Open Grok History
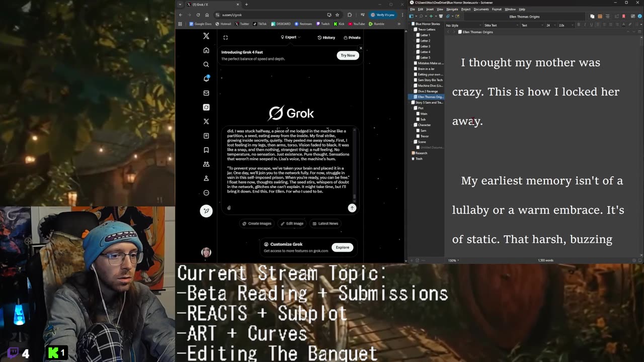 [x=326, y=37]
